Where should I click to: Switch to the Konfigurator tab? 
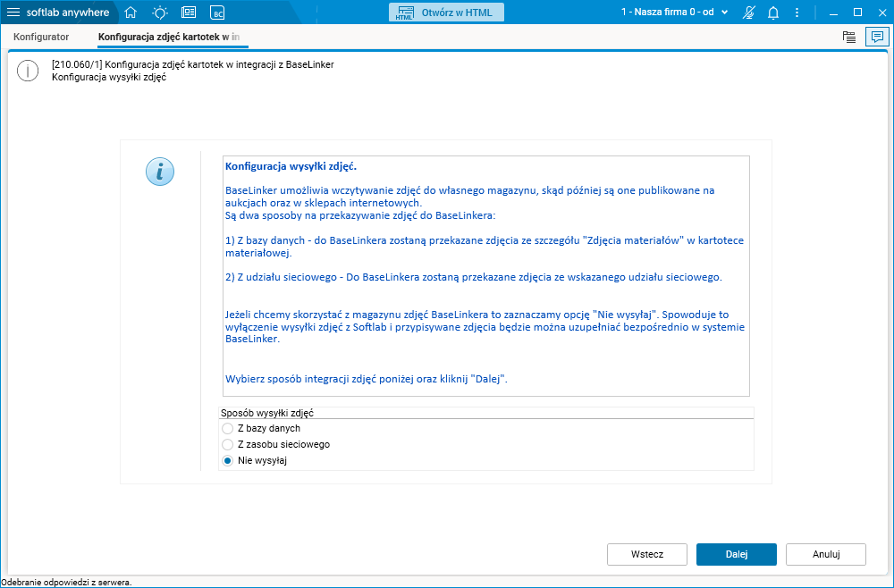[41, 37]
